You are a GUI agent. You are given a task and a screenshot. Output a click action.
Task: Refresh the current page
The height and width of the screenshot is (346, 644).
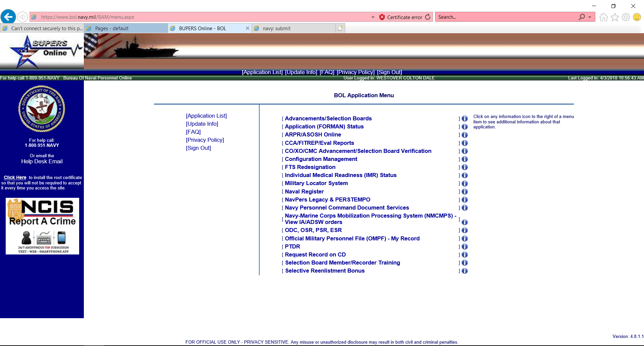tap(428, 17)
